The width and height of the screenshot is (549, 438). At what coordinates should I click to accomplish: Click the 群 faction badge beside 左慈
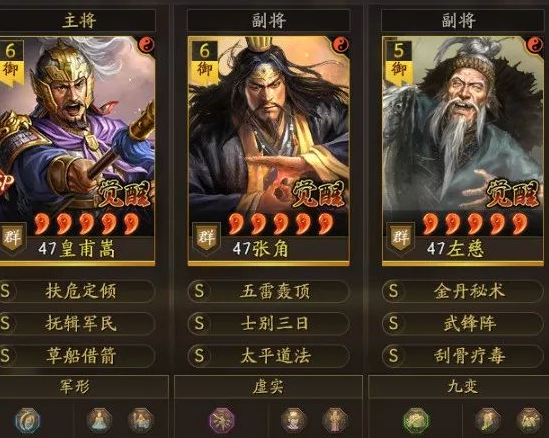coord(401,238)
